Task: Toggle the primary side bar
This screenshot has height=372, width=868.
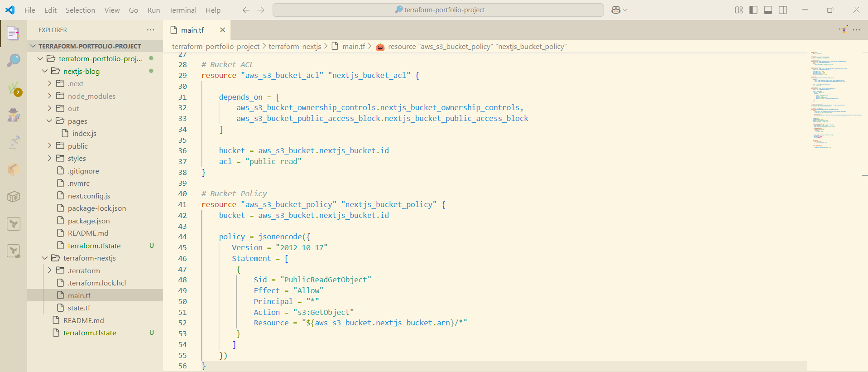Action: (x=753, y=10)
